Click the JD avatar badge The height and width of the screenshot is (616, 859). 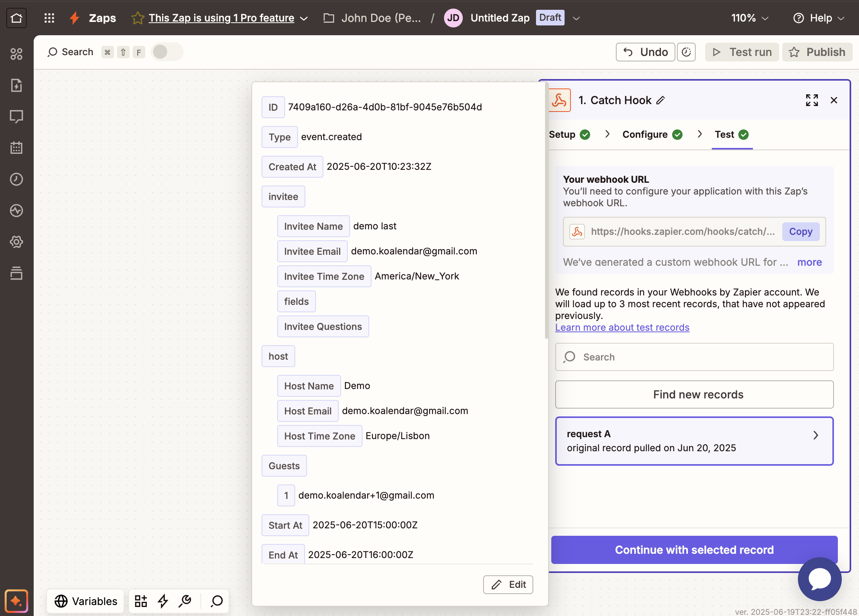(x=453, y=18)
